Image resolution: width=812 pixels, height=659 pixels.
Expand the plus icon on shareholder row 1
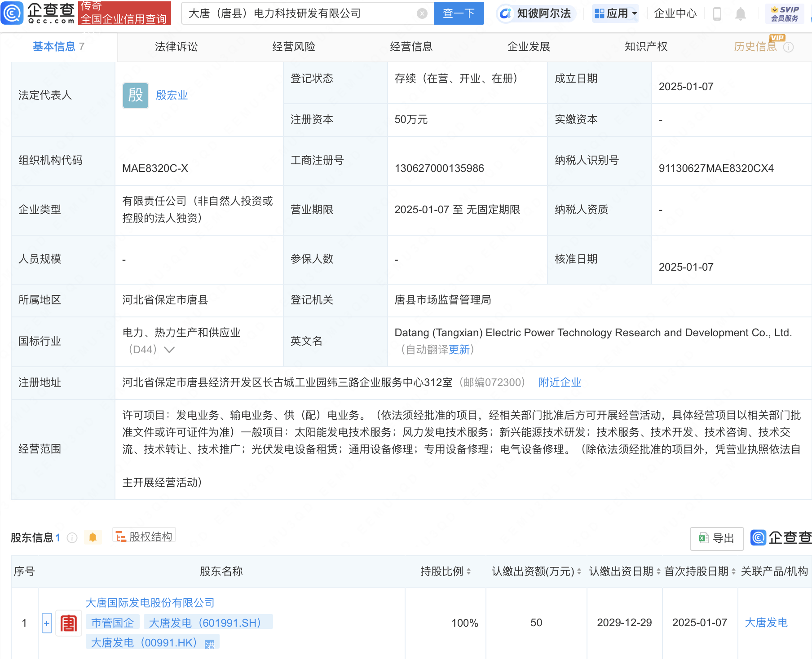[47, 623]
